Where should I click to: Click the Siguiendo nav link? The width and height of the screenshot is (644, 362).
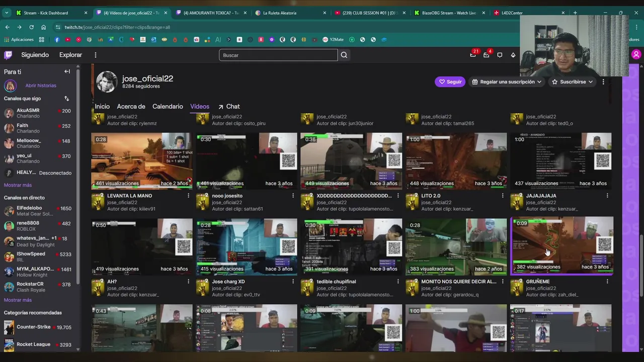[35, 55]
